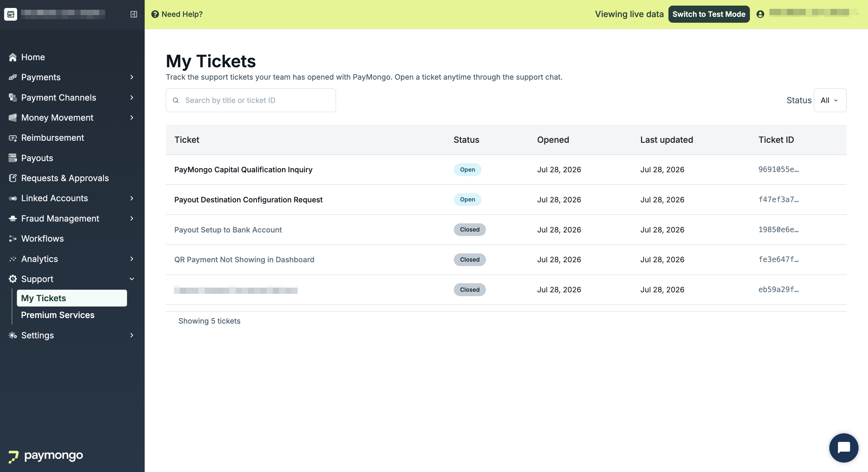The image size is (868, 472).
Task: Collapse the sidebar panel icon
Action: coord(134,14)
